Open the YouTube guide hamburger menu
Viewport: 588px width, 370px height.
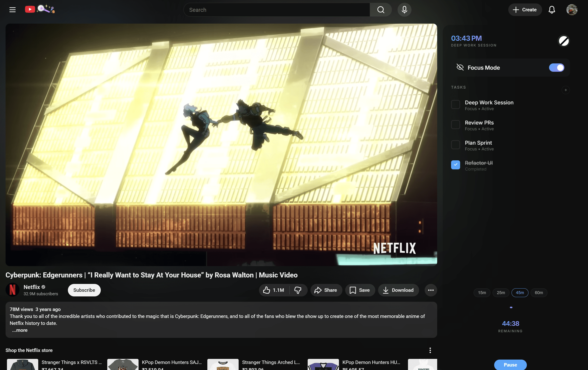(x=12, y=10)
